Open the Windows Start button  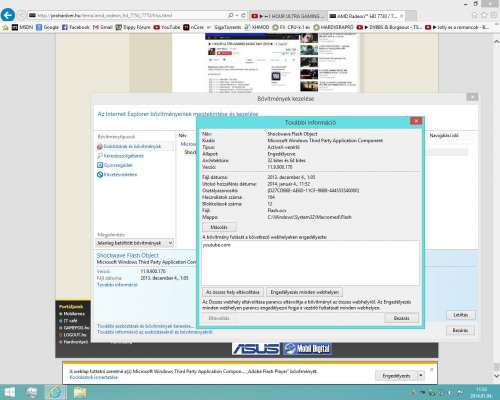point(9,392)
